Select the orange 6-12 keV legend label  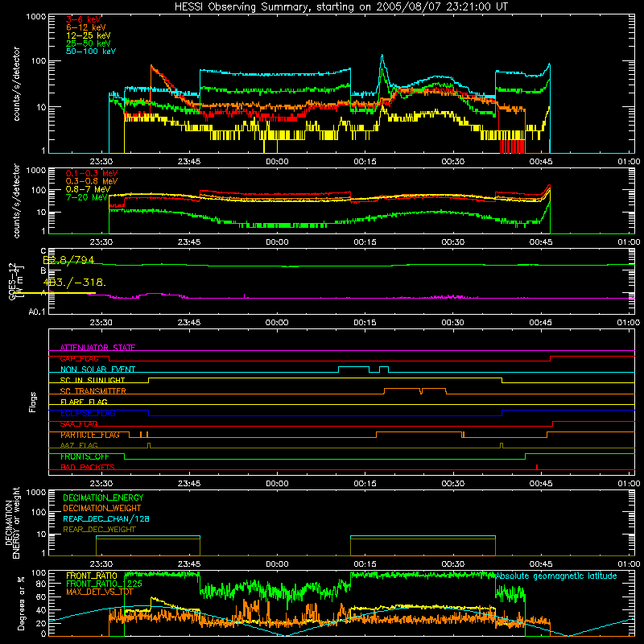[x=86, y=27]
